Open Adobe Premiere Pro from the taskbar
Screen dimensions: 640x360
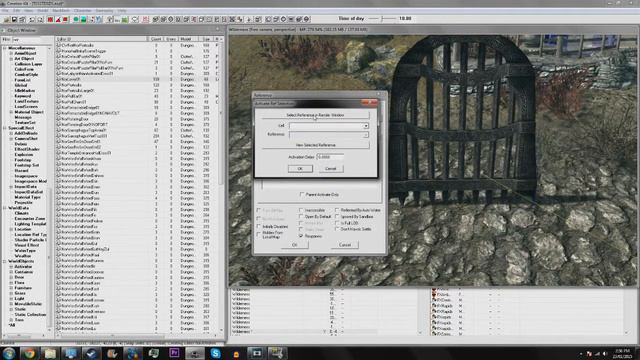[174, 353]
